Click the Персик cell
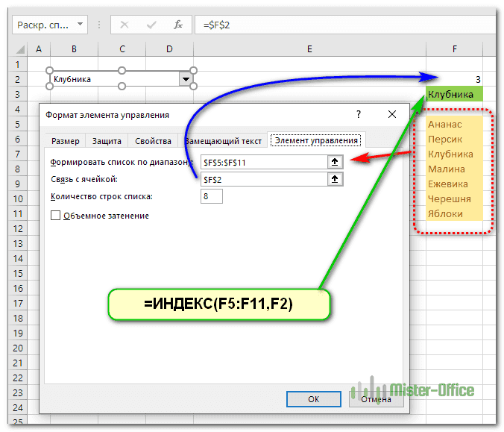This screenshot has height=432, width=504. click(x=455, y=139)
